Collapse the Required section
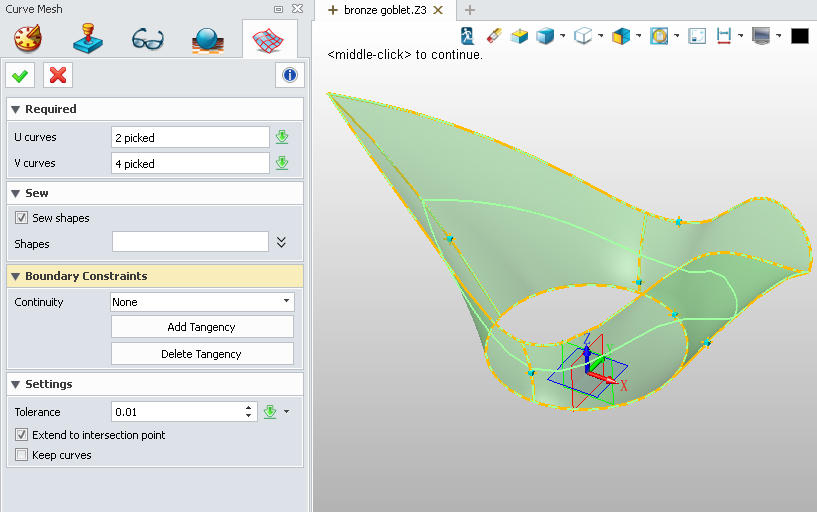Screen dimensions: 817x512 pyautogui.click(x=16, y=109)
